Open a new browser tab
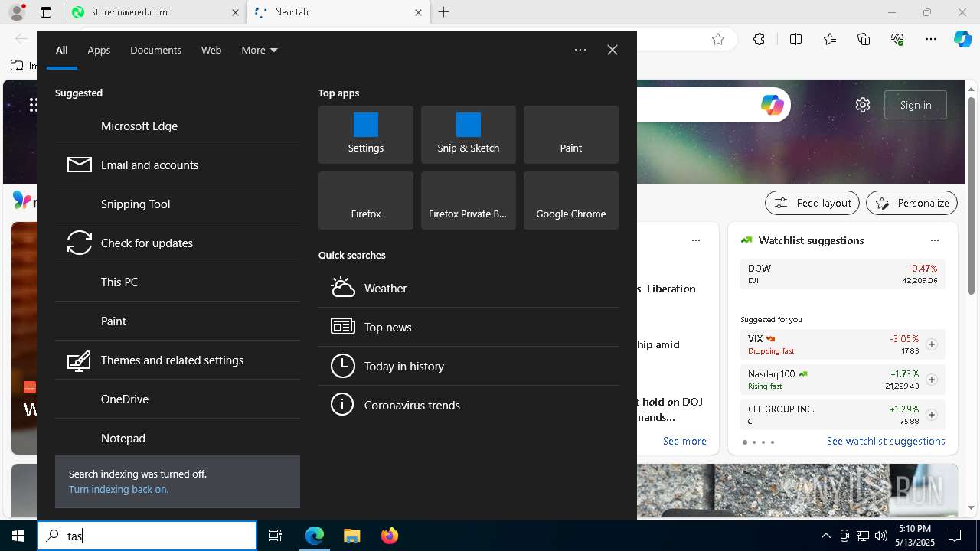 pos(444,12)
